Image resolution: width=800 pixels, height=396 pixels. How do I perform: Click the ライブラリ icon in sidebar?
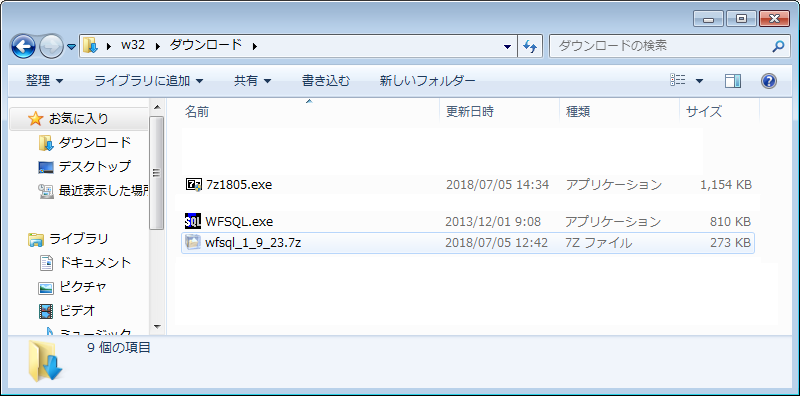[x=36, y=239]
